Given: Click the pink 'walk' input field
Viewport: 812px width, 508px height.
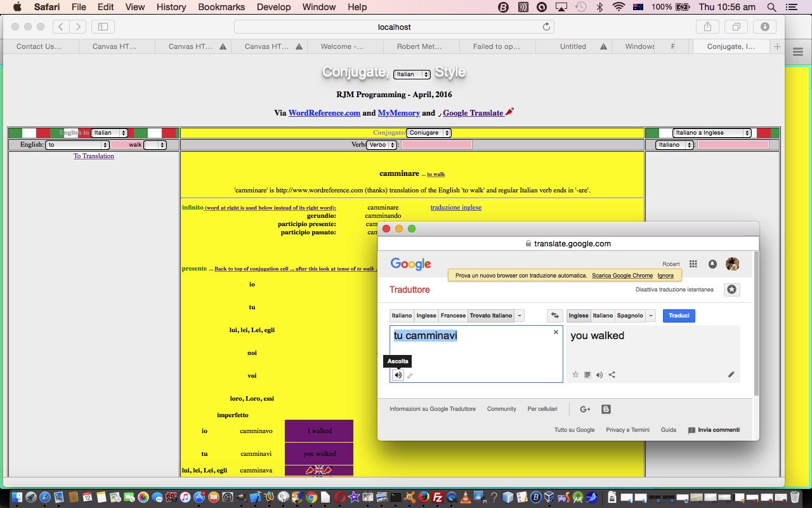Looking at the screenshot, I should click(x=127, y=145).
